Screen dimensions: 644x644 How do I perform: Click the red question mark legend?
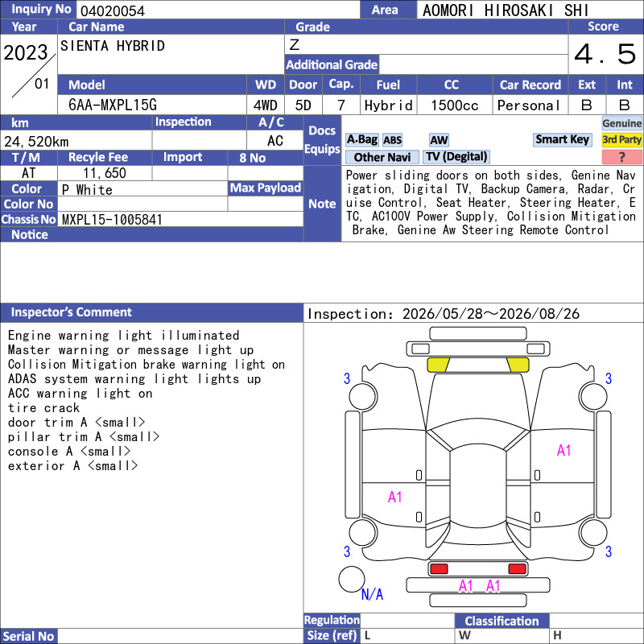point(621,157)
